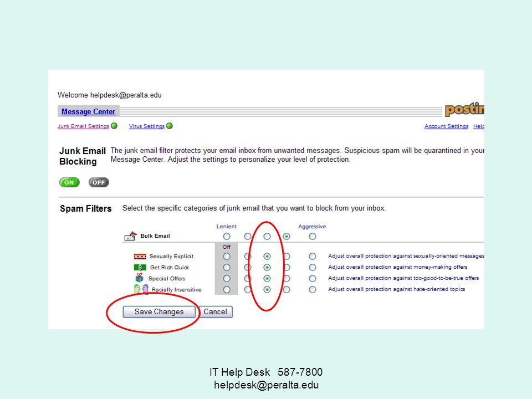Screen dimensions: 532x399
Task: Click the Welcome helpdesk@peralta.edu text
Action: tap(110, 95)
